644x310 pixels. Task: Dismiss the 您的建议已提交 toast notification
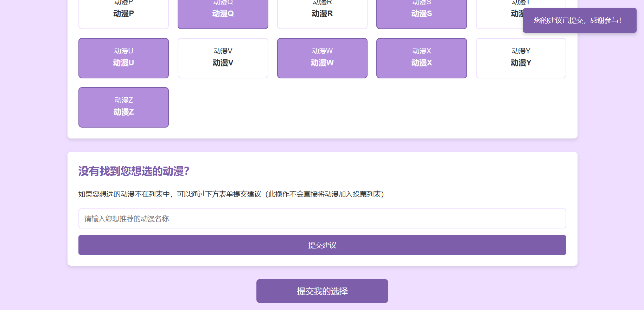579,20
